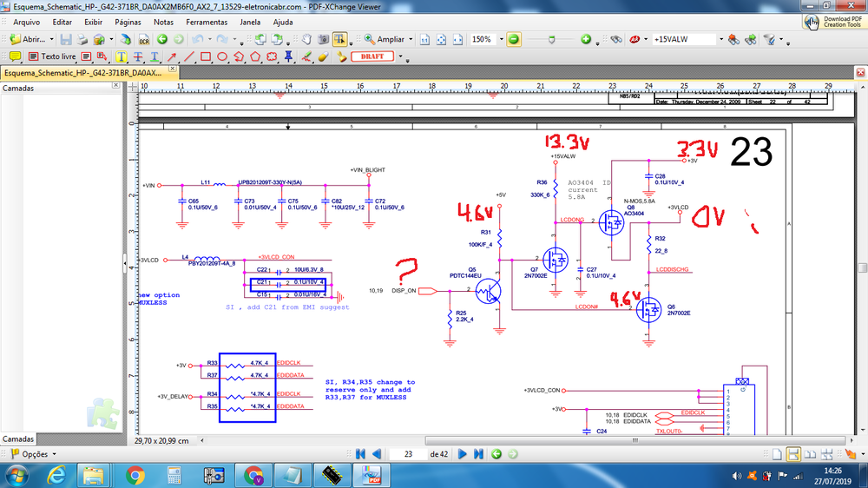Click the OCR pages icon
This screenshot has height=488, width=868.
[x=145, y=39]
